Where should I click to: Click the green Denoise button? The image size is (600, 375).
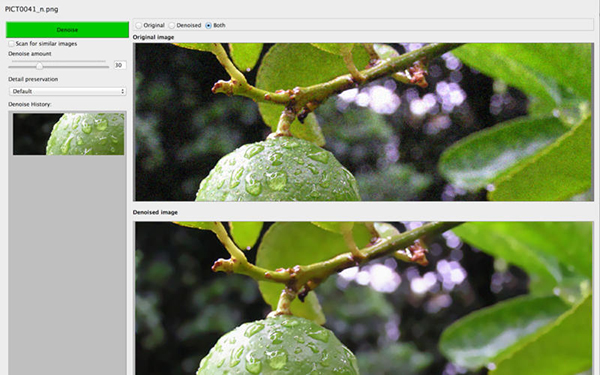[x=67, y=30]
